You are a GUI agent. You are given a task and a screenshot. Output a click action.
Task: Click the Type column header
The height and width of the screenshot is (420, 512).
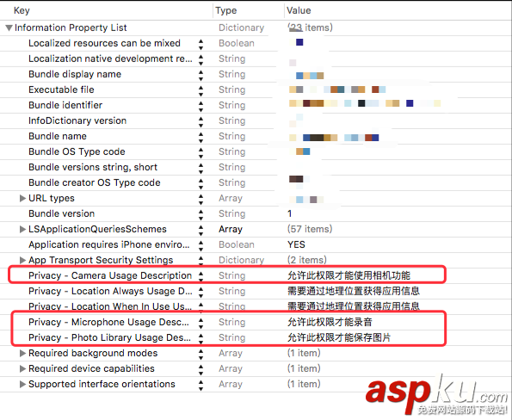(x=226, y=10)
